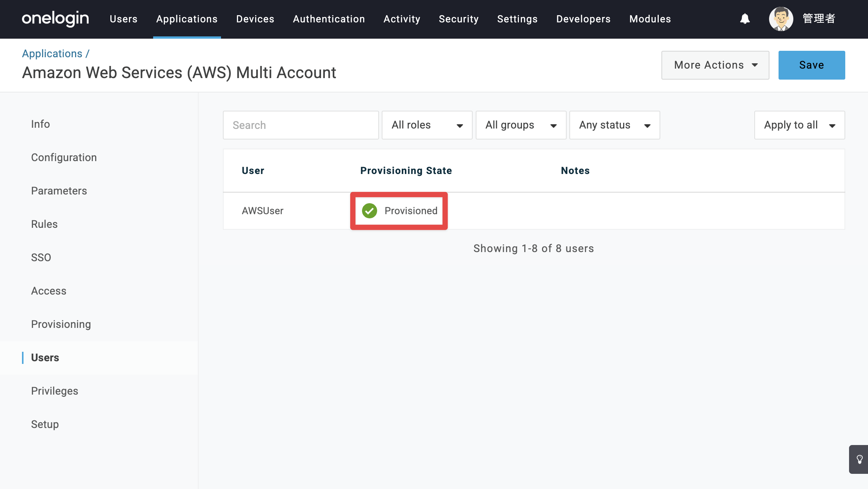868x489 pixels.
Task: Switch to the Parameters tab
Action: click(59, 191)
